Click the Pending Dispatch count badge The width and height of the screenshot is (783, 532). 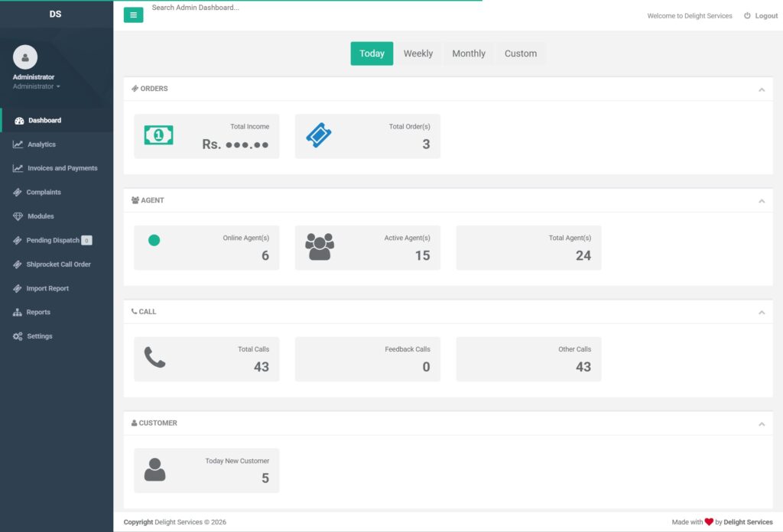pos(86,241)
